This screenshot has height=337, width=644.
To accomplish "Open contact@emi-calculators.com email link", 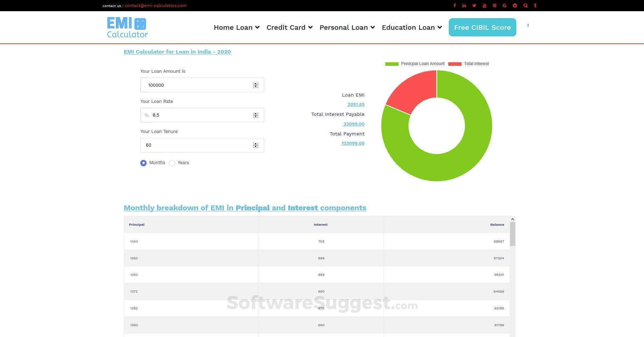I will (x=155, y=5).
